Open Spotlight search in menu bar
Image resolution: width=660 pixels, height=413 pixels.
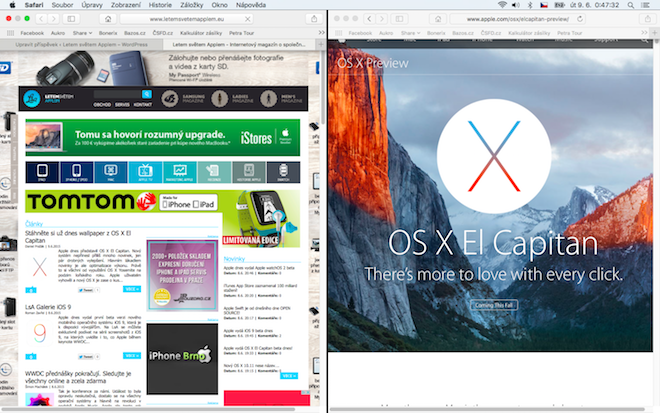pyautogui.click(x=631, y=5)
